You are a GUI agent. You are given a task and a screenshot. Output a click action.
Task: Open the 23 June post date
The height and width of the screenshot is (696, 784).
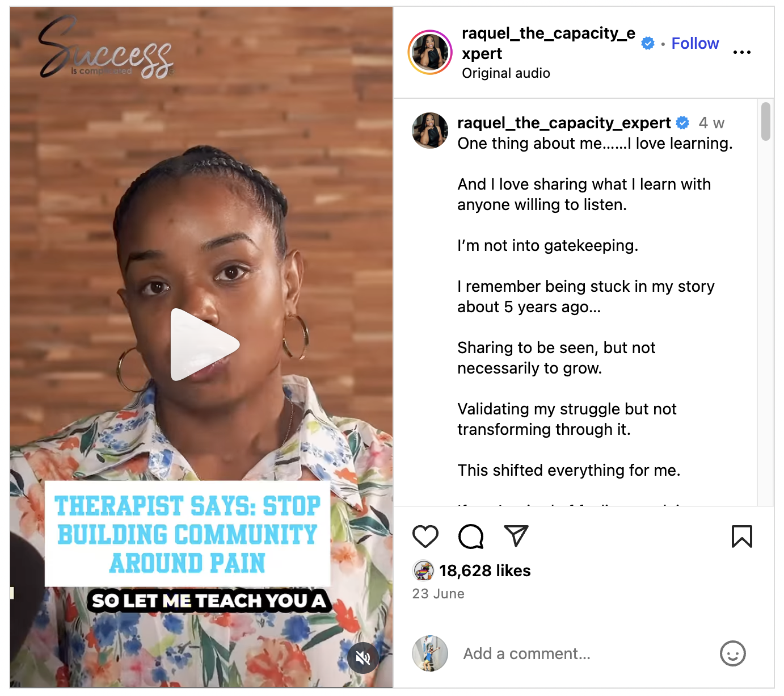point(439,594)
